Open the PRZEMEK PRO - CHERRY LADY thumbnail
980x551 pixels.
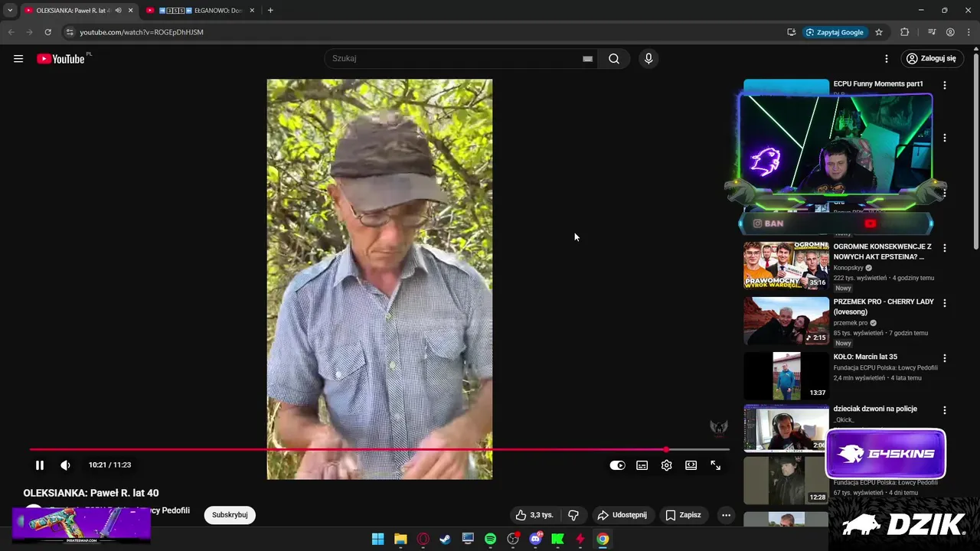coord(786,321)
